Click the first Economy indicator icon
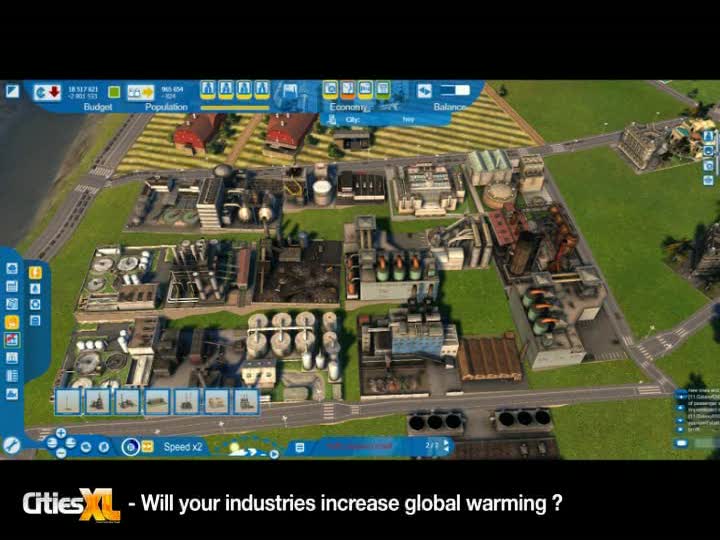 point(330,89)
